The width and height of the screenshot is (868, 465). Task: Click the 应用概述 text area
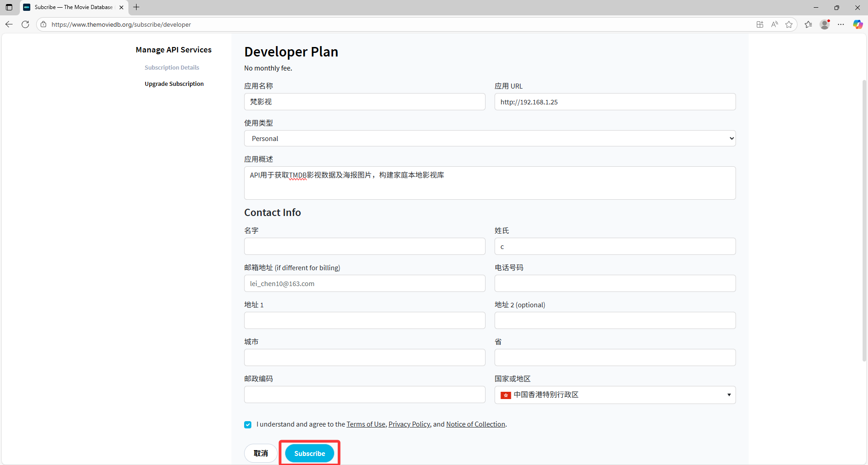click(x=490, y=183)
